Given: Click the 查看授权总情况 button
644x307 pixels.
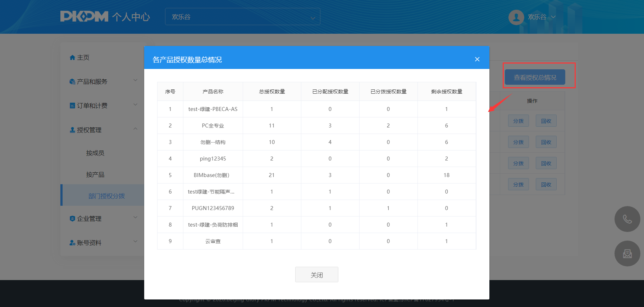Looking at the screenshot, I should pos(535,78).
